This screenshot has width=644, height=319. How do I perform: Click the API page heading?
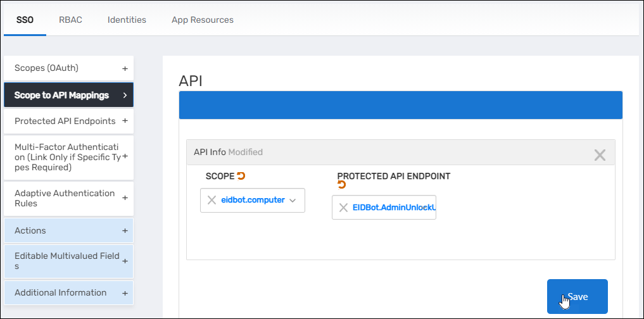click(191, 81)
